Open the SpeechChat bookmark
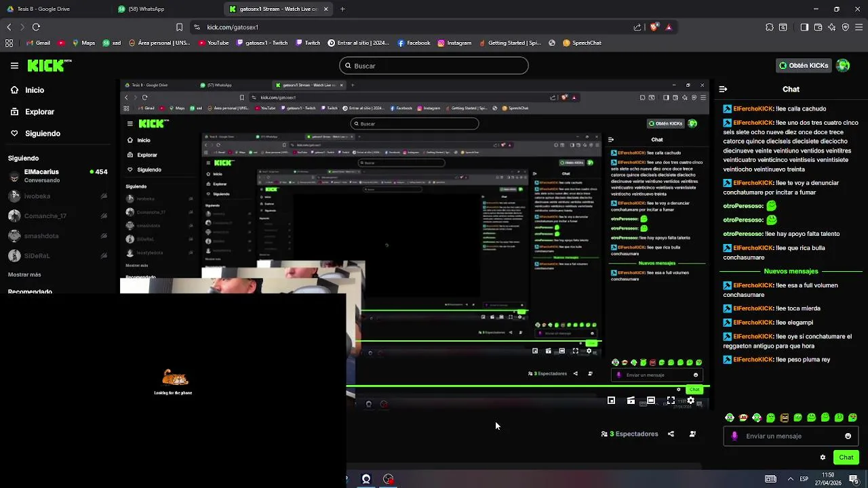Image resolution: width=868 pixels, height=488 pixels. click(582, 43)
